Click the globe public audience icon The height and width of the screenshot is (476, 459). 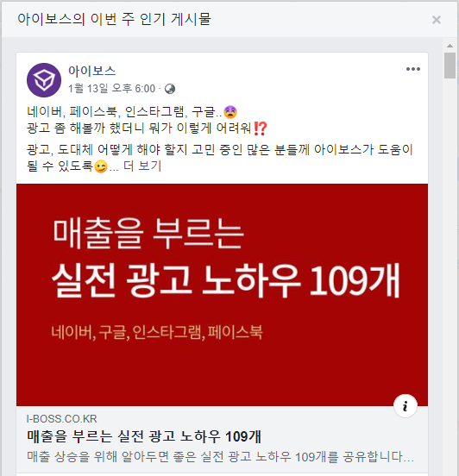coord(170,89)
